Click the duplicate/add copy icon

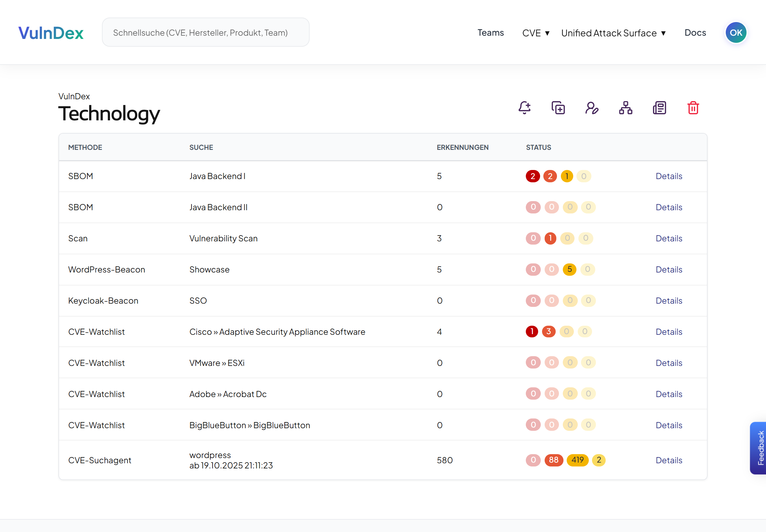558,108
